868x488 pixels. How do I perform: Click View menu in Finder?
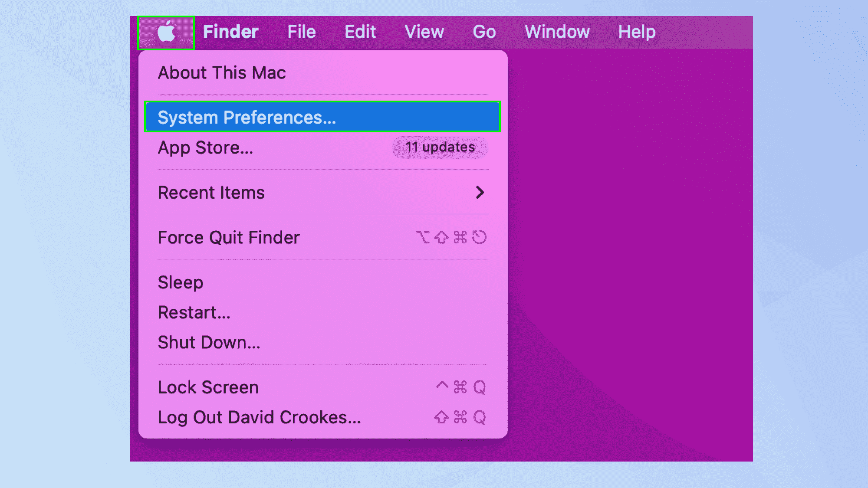(x=423, y=31)
